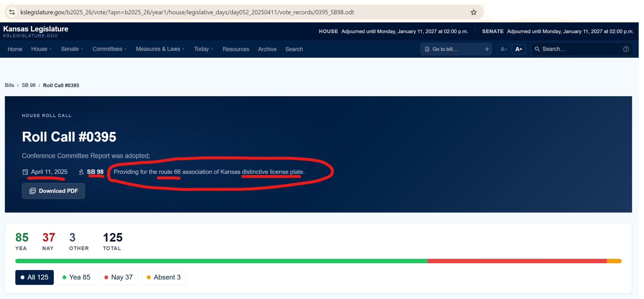Show only Nay 37 votes

118,277
